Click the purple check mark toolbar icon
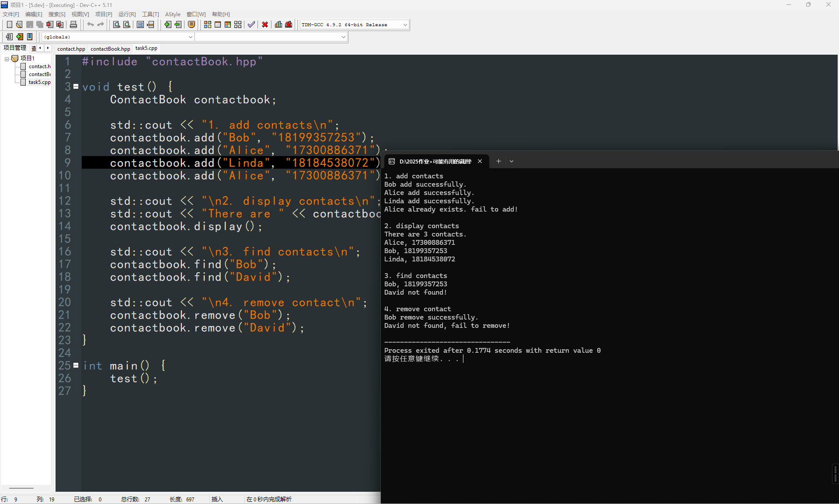The image size is (839, 504). point(251,24)
